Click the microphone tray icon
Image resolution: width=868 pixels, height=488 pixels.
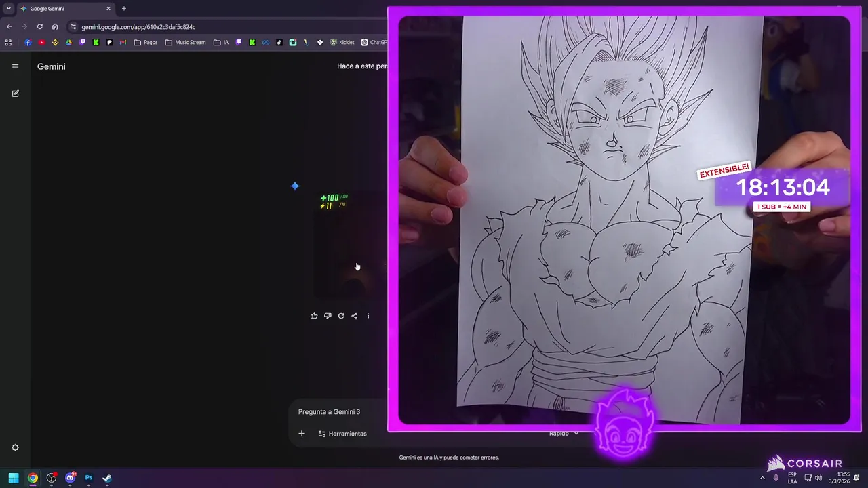pos(776,478)
